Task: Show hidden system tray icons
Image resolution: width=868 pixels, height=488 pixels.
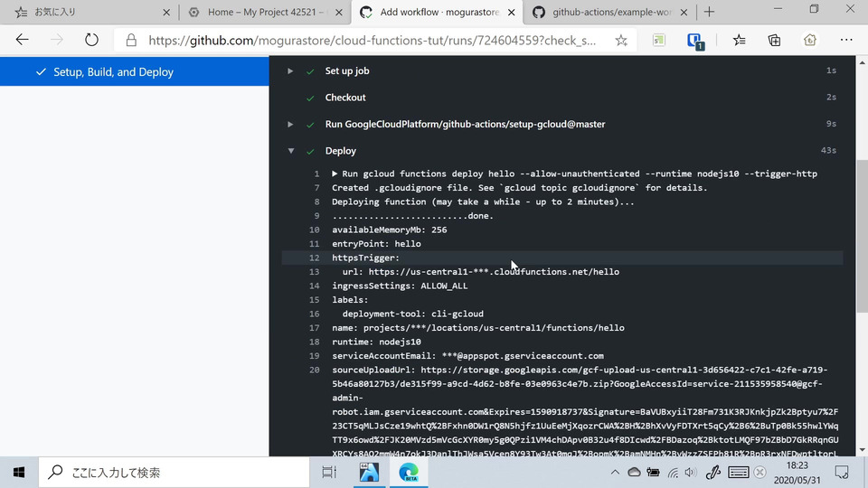Action: coord(615,473)
